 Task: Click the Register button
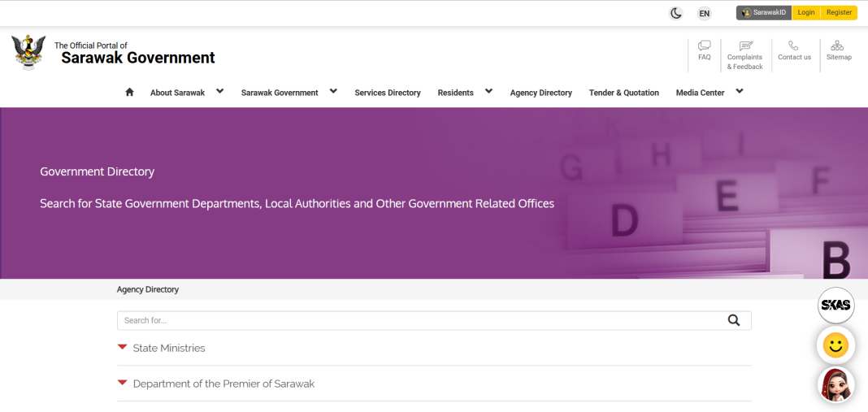click(x=839, y=13)
